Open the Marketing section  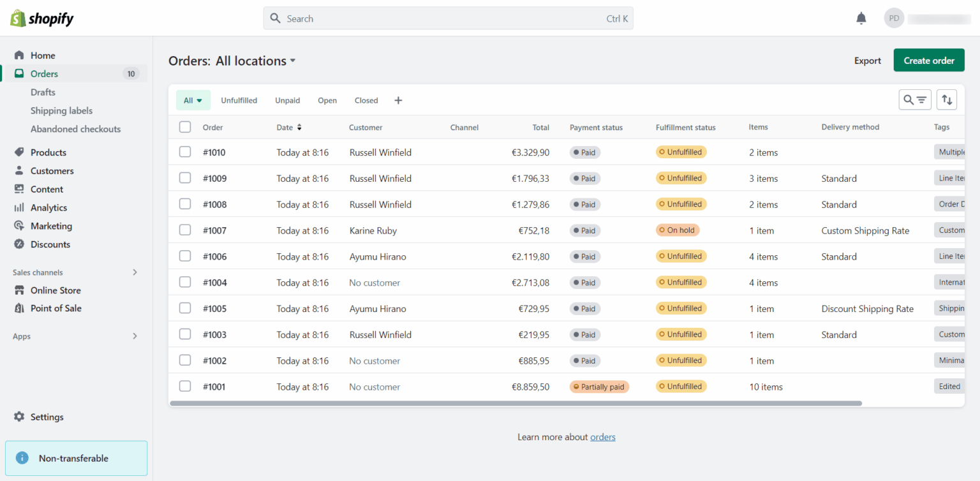click(x=50, y=225)
